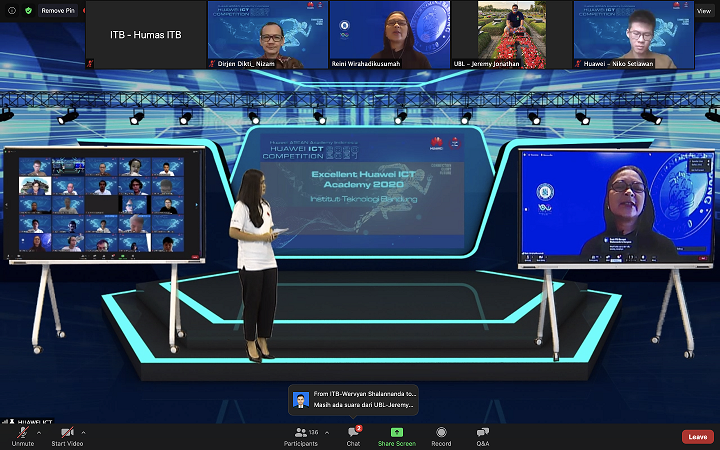Click muted mic icon on ITB - Humas ITB tile

tap(90, 63)
